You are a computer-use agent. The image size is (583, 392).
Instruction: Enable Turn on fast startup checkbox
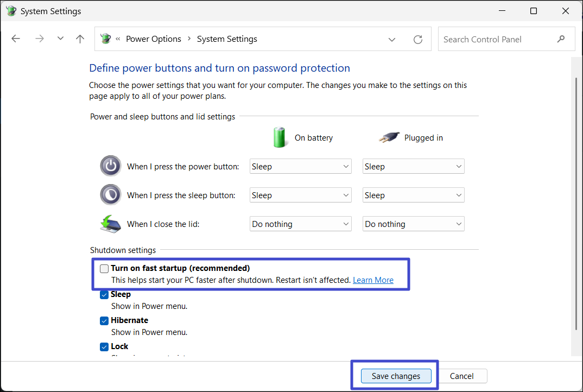coord(105,268)
